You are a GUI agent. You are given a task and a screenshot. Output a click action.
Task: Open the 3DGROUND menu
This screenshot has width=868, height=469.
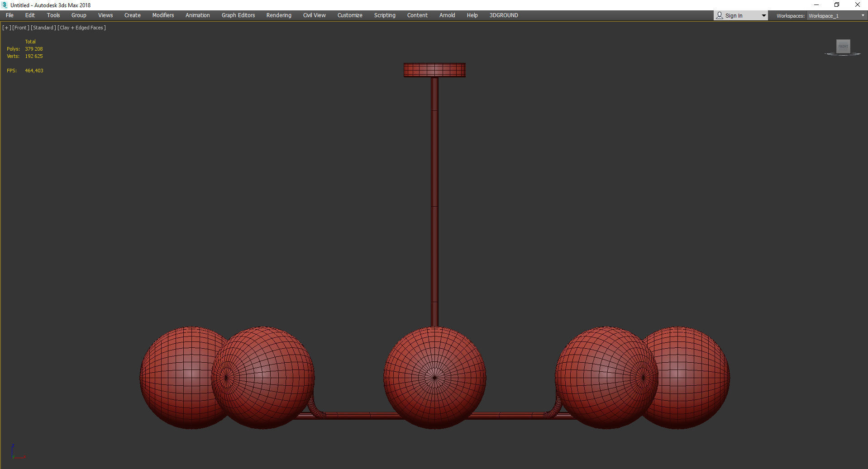coord(504,15)
